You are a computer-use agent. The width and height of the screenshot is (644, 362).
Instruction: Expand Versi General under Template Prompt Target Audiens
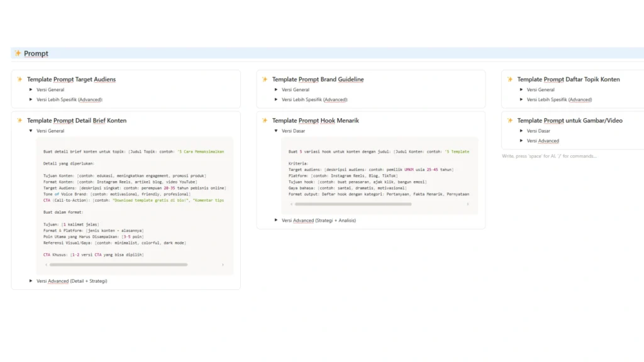(x=31, y=90)
